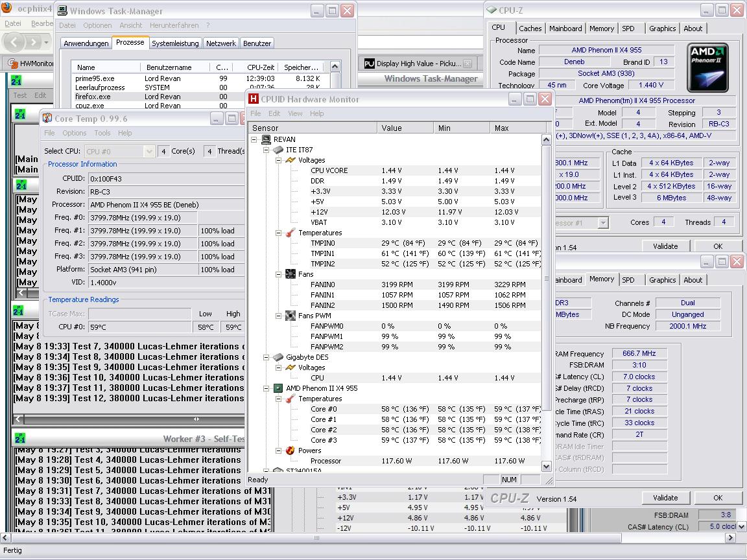Collapse the Fans group in Hardware Monitor
This screenshot has width=747, height=560.
[279, 274]
